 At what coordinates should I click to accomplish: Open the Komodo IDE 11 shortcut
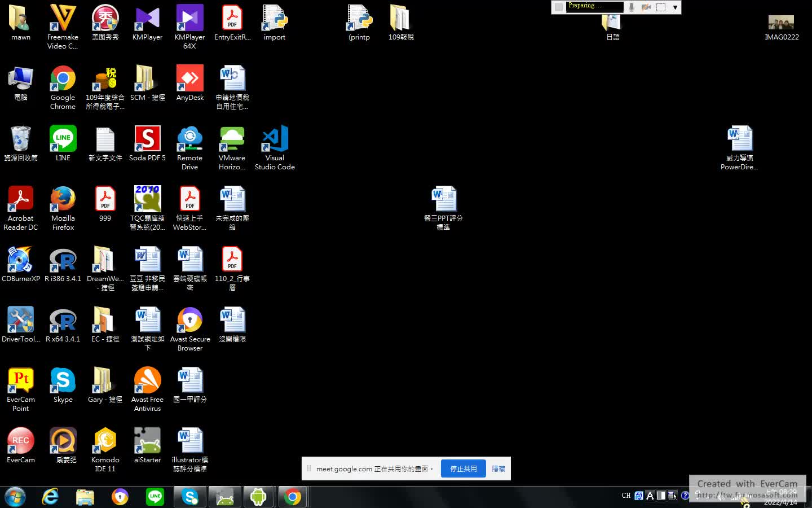click(105, 449)
